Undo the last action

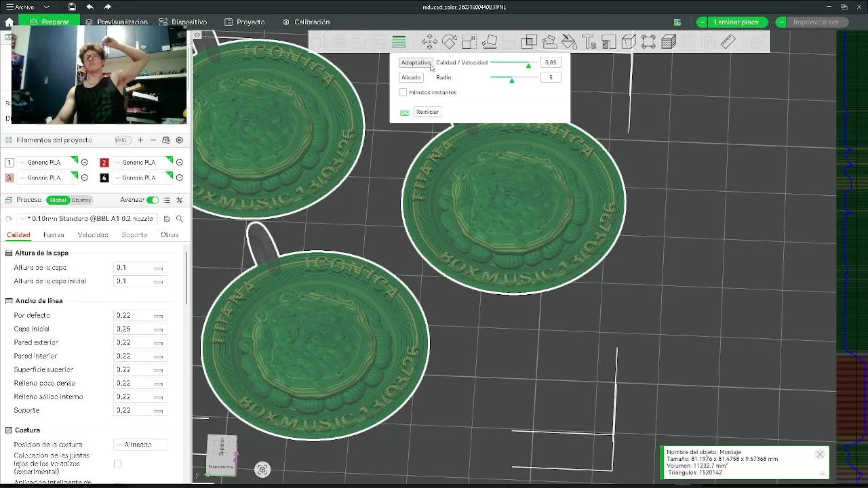(x=90, y=7)
